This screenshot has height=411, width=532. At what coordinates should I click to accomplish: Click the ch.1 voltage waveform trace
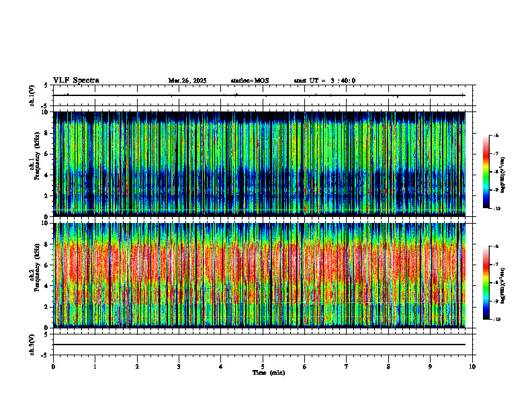coord(259,95)
